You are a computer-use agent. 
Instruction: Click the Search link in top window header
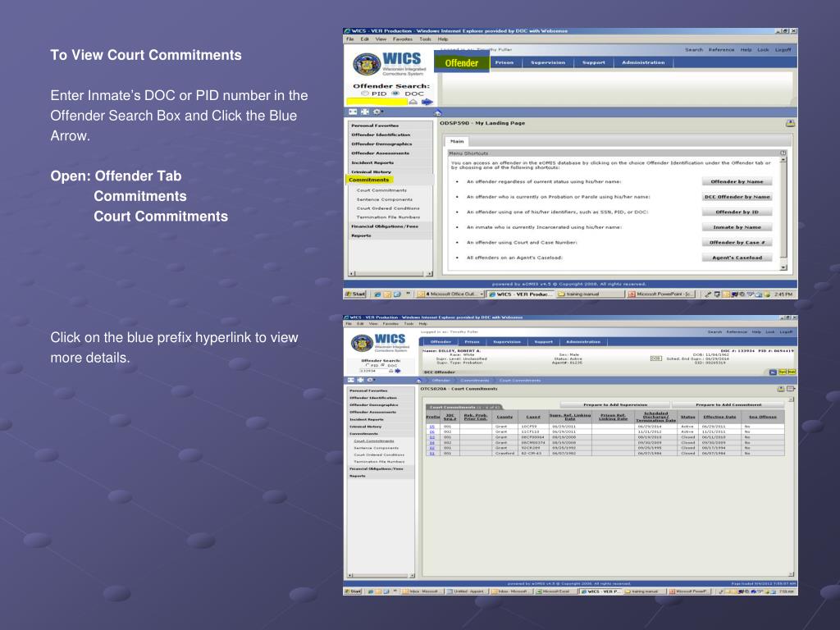(694, 50)
